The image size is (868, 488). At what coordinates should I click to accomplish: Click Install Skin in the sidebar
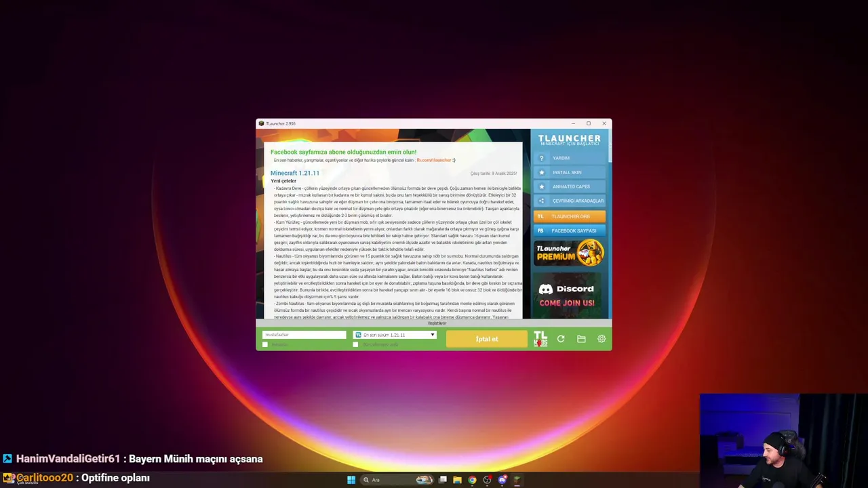(x=570, y=172)
